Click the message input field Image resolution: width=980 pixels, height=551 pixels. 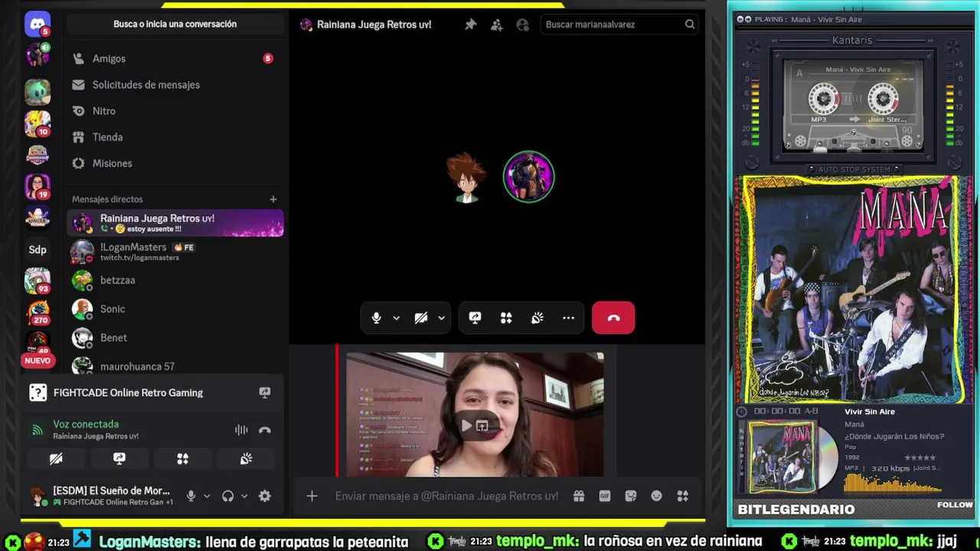click(447, 496)
